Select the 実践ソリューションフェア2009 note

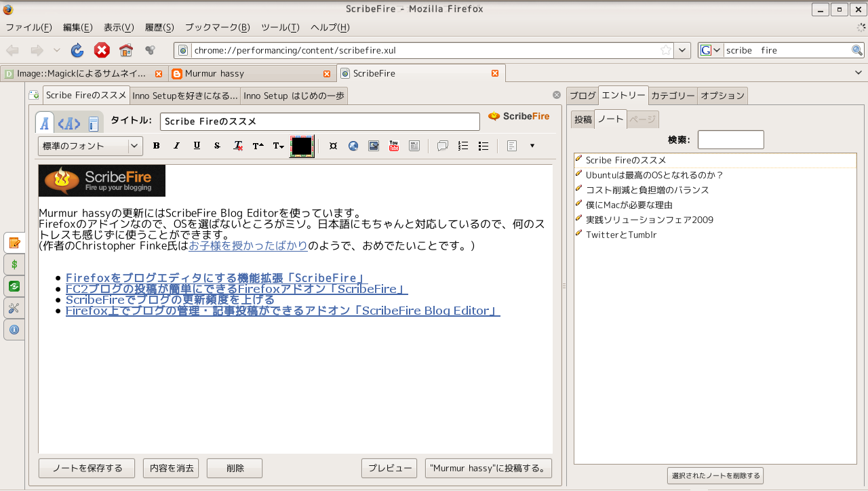click(x=715, y=220)
